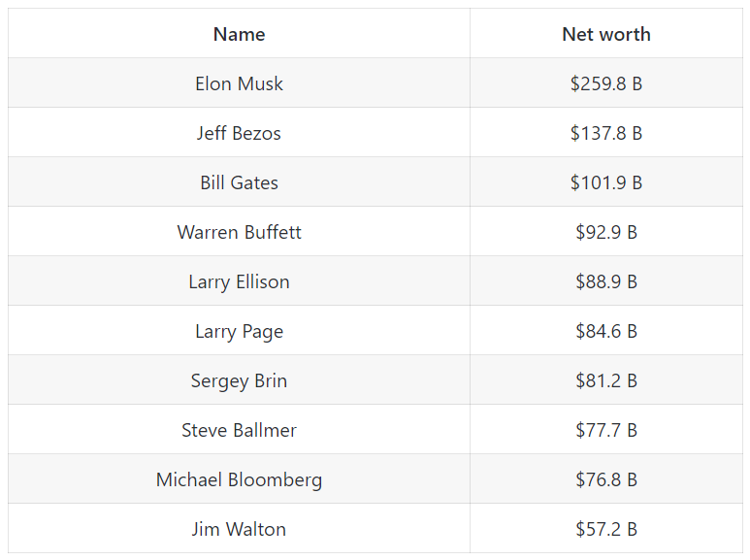The image size is (750, 560).
Task: Click the $92.9 B net worth value
Action: pos(606,232)
